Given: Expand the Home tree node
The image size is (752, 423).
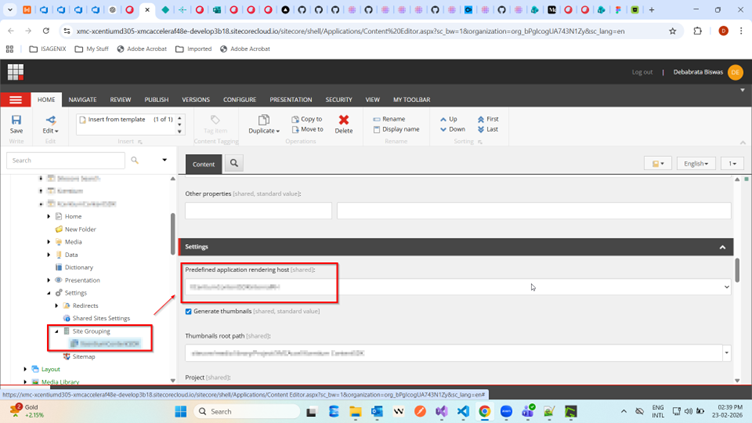Looking at the screenshot, I should point(48,216).
